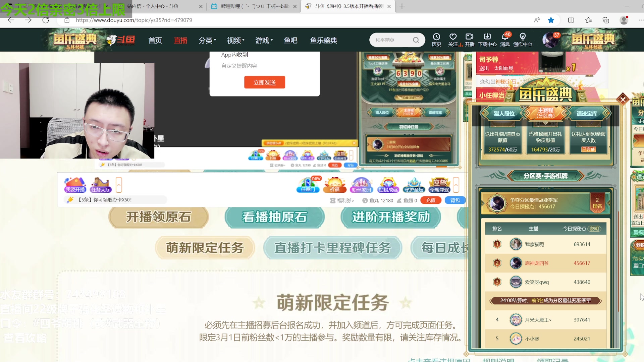Open browser collections icon
644x362 pixels.
click(606, 20)
